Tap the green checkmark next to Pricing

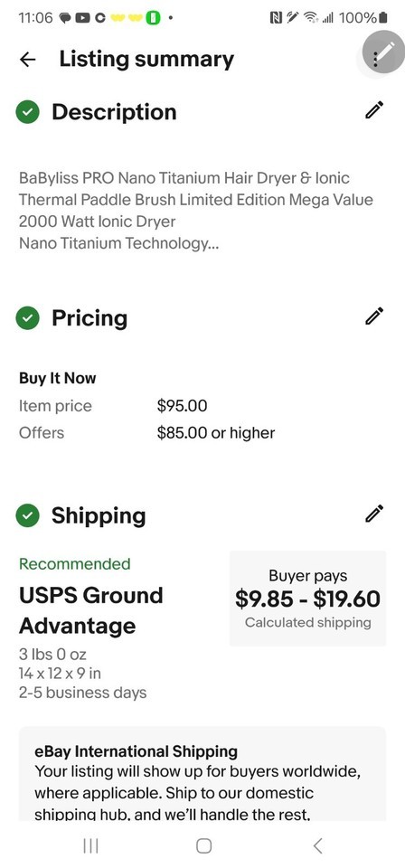(x=28, y=319)
